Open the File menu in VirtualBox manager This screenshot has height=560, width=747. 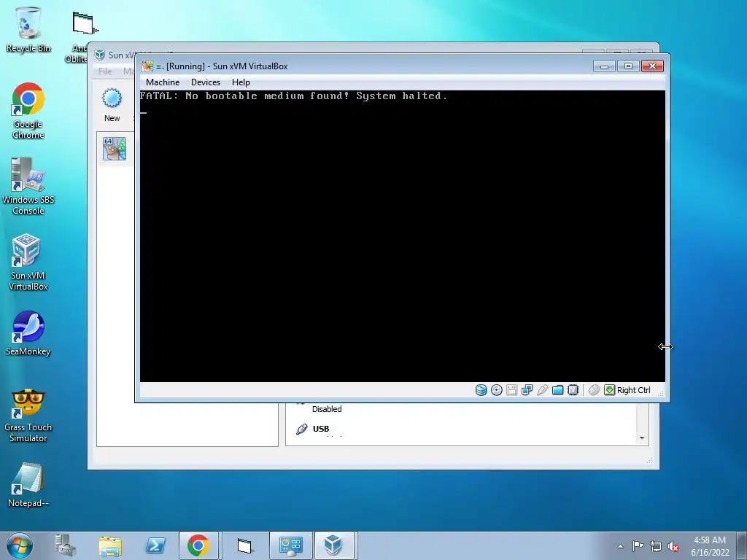[105, 71]
